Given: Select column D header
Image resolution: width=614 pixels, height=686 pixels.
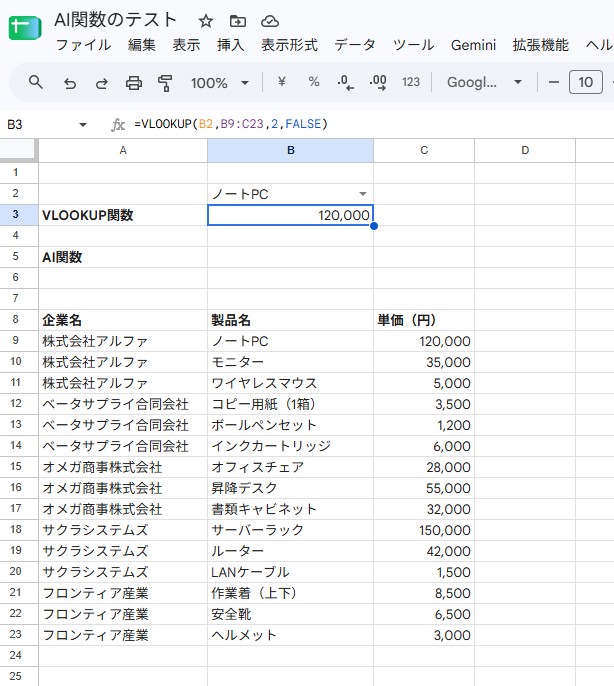Looking at the screenshot, I should tap(525, 150).
